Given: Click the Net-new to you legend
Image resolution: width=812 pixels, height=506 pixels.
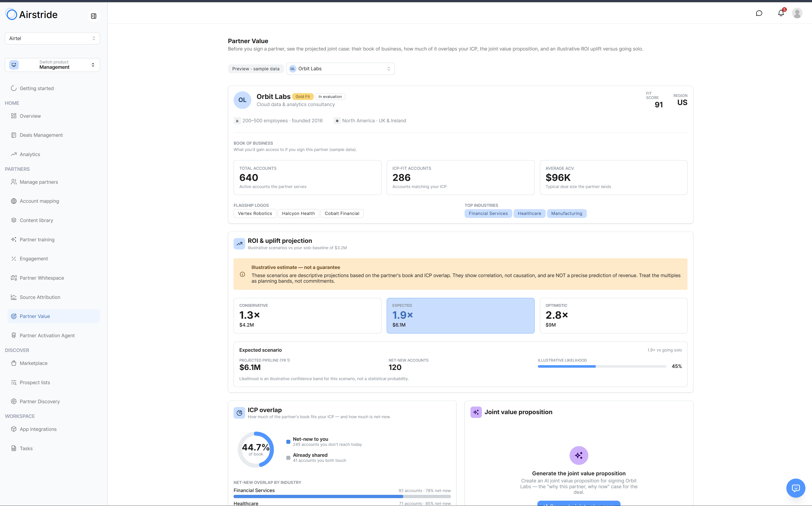Looking at the screenshot, I should [x=324, y=442].
